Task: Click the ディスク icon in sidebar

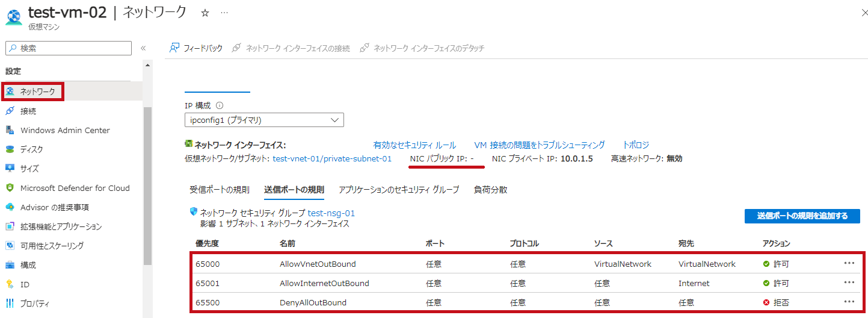Action: tap(10, 149)
